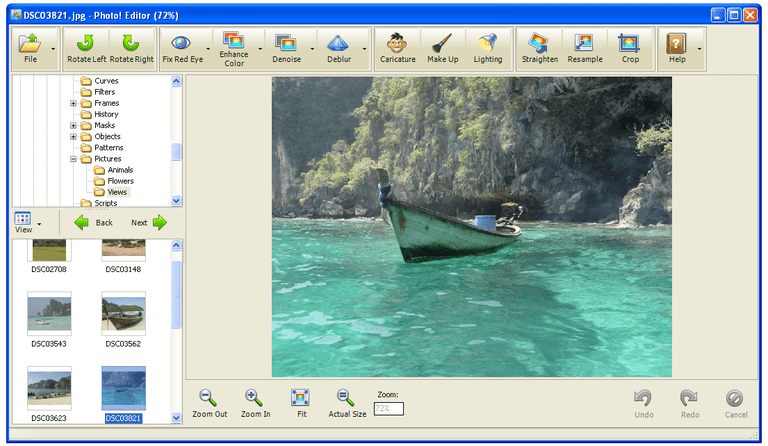Open the Fix Red Eye dropdown arrow
Image resolution: width=768 pixels, height=446 pixels.
pyautogui.click(x=208, y=49)
